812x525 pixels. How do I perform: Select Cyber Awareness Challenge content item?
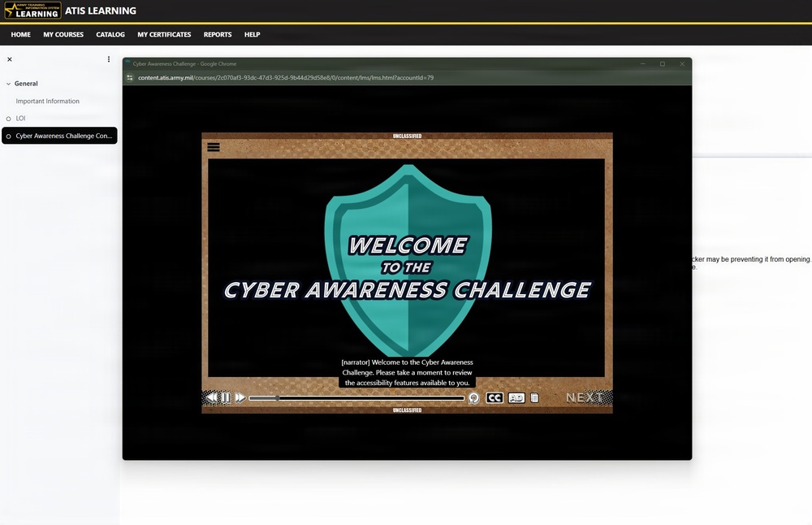pos(59,136)
